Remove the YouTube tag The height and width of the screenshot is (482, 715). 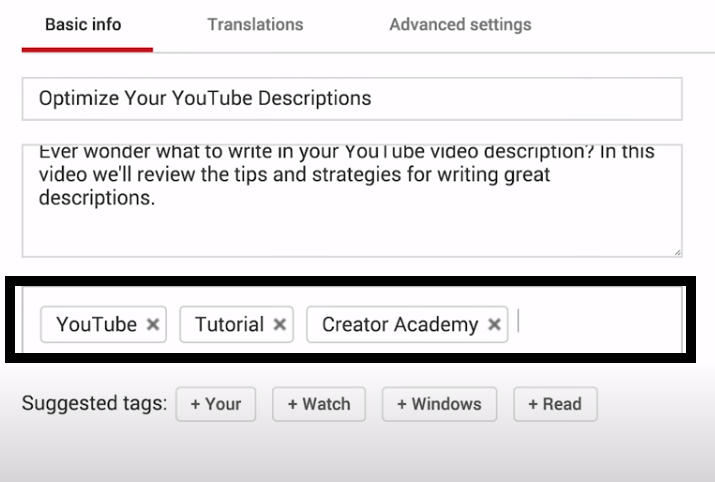[x=153, y=325]
